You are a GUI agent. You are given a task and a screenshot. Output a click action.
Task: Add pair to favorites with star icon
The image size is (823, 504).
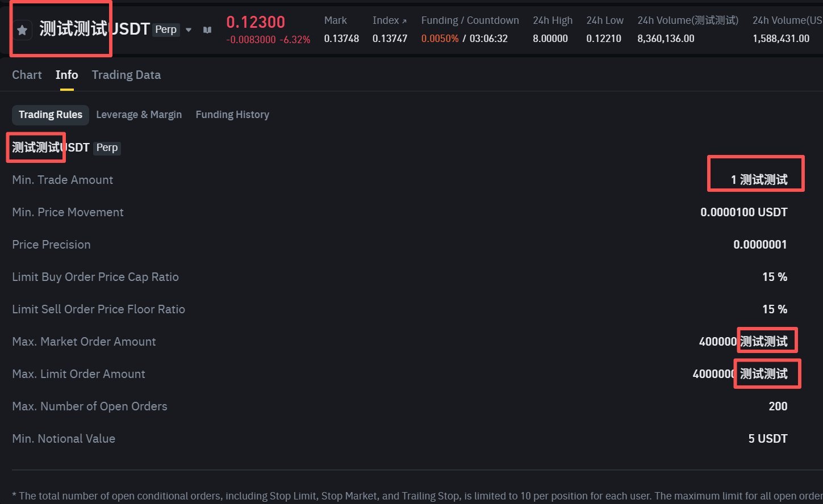click(x=22, y=30)
